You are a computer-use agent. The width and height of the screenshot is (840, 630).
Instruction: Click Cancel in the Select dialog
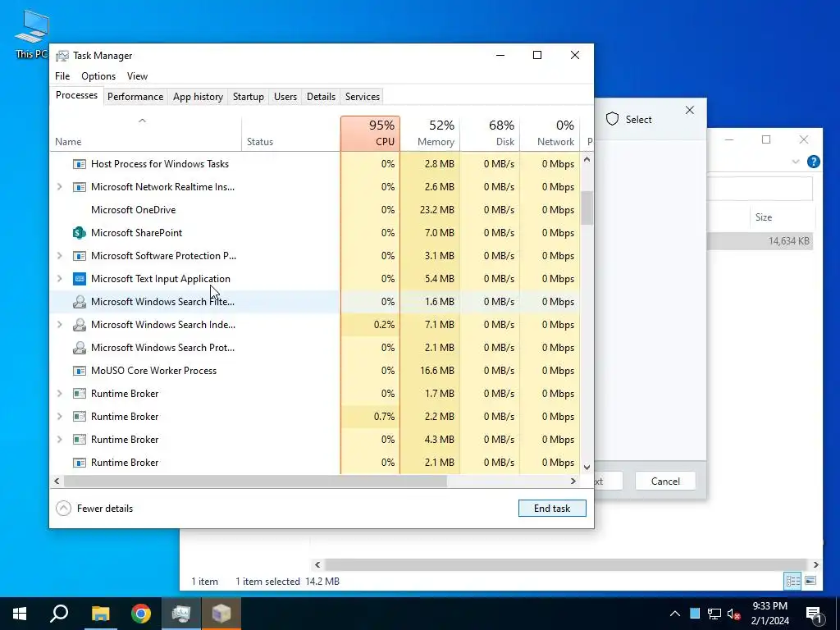click(665, 481)
